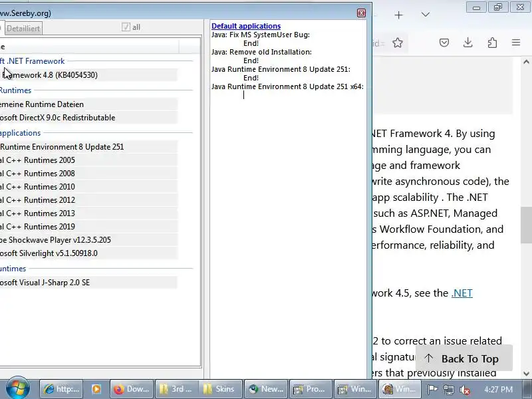Open the Windows Start orb
The width and height of the screenshot is (532, 399).
(x=18, y=389)
